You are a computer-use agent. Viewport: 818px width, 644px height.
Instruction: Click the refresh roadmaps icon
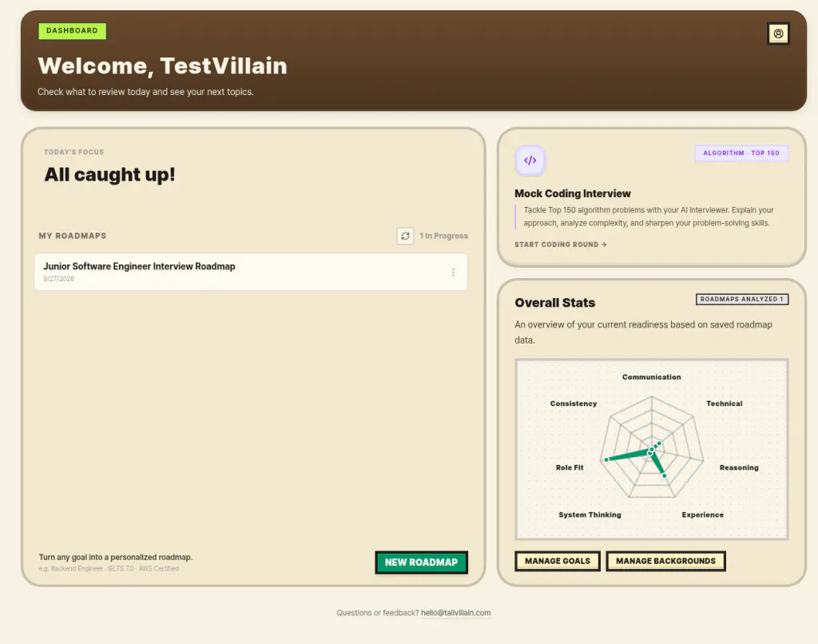pos(405,236)
